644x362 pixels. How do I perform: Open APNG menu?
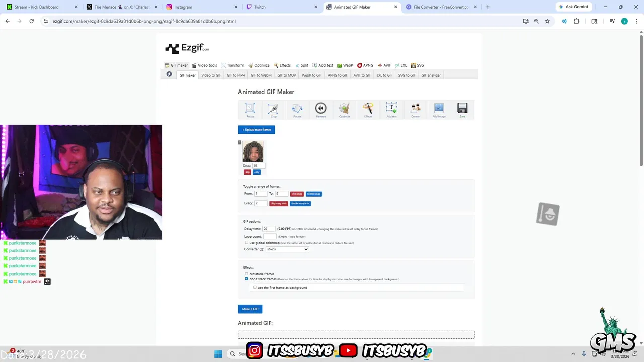[365, 65]
